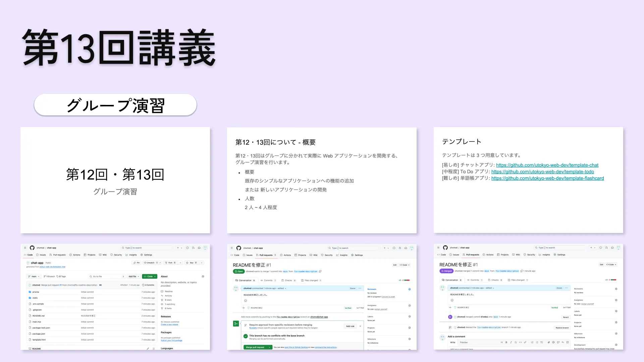The width and height of the screenshot is (644, 362).
Task: Open the main branch dropdown
Action: 34,276
